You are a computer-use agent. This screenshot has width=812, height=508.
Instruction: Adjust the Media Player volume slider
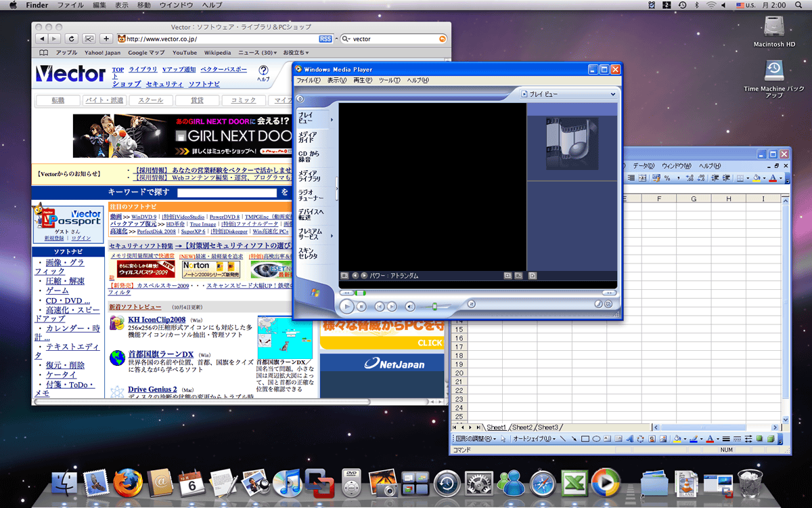point(434,306)
